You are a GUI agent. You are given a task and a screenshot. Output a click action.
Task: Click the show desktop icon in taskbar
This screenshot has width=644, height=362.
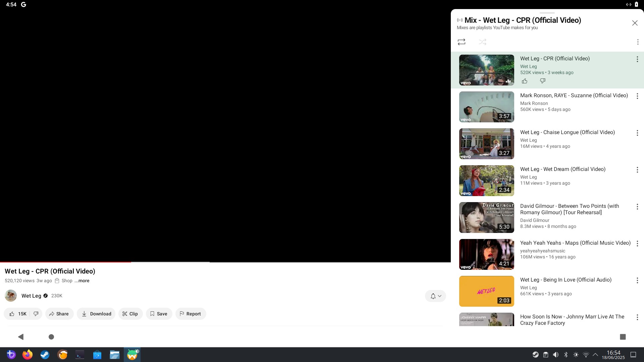[x=633, y=355]
